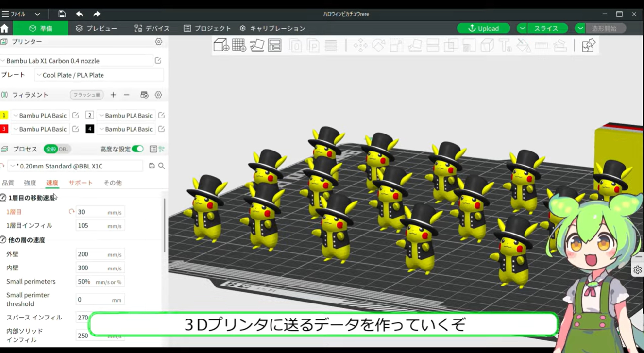Open the サポート settings tab
The width and height of the screenshot is (644, 353).
(81, 183)
